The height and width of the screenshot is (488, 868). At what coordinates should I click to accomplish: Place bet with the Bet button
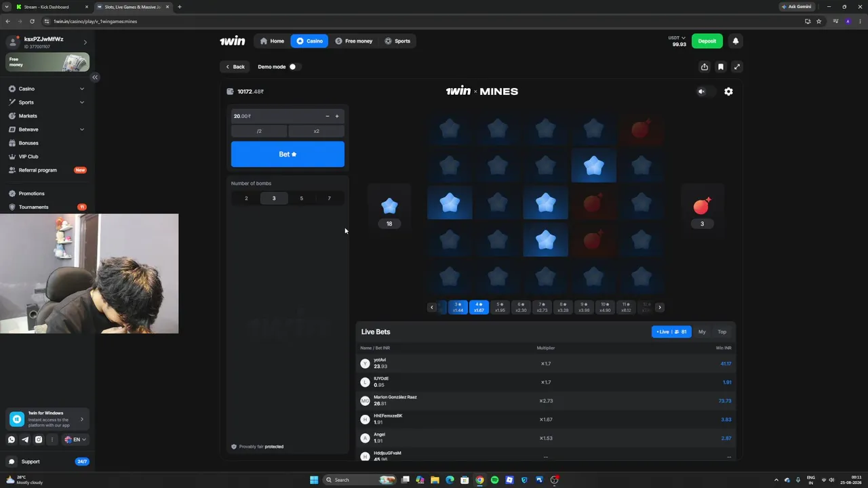tap(288, 155)
